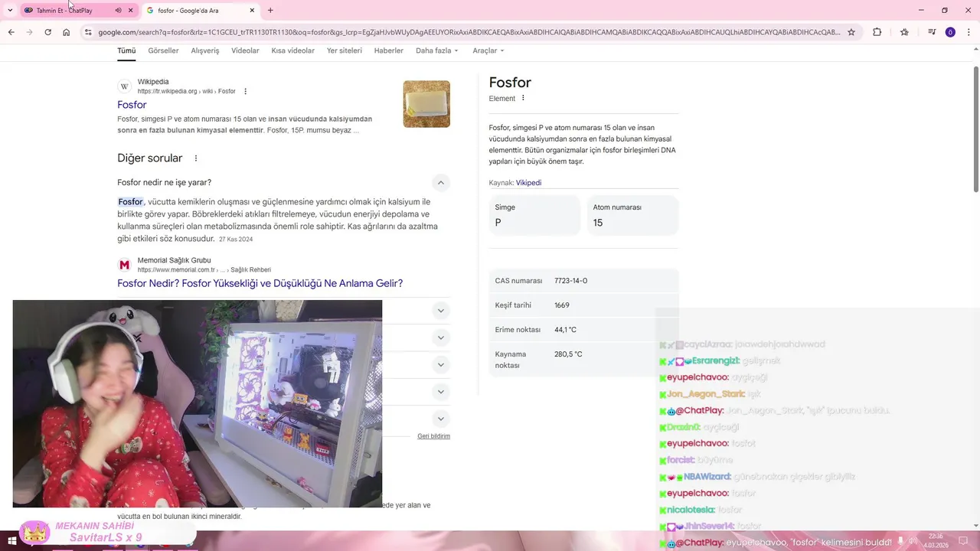The image size is (980, 551).
Task: Click the Memorial Sağlık Grubu favicon
Action: [x=124, y=265]
